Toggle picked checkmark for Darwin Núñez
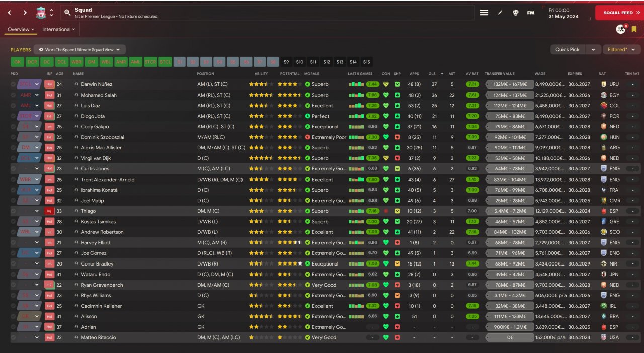The image size is (644, 353). (13, 84)
